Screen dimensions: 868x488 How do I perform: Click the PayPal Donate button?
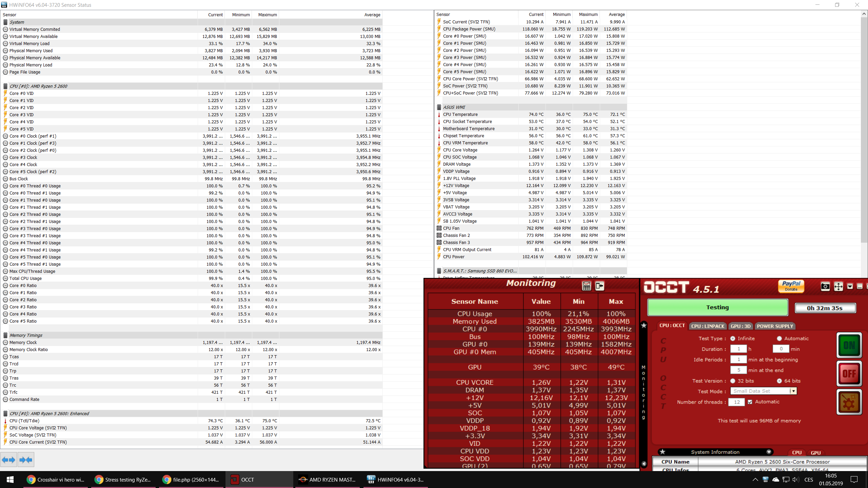pos(791,286)
